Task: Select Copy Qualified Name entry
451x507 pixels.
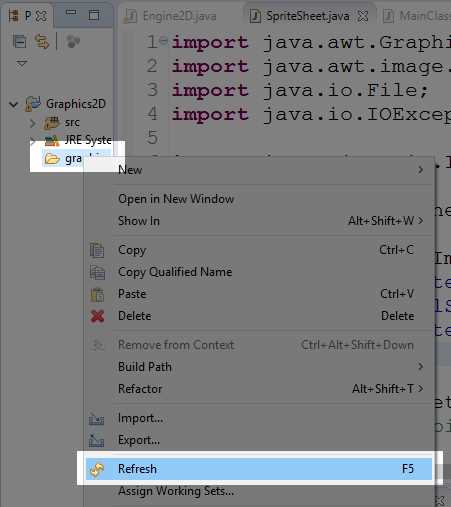Action: click(x=259, y=272)
